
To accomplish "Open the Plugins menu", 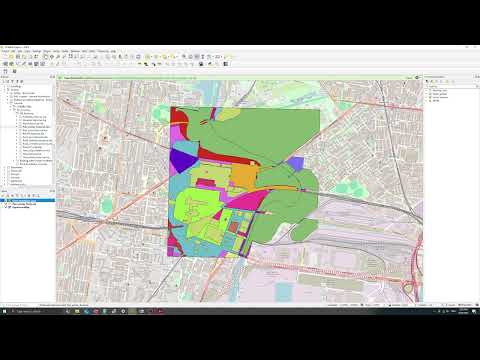I will click(x=47, y=51).
